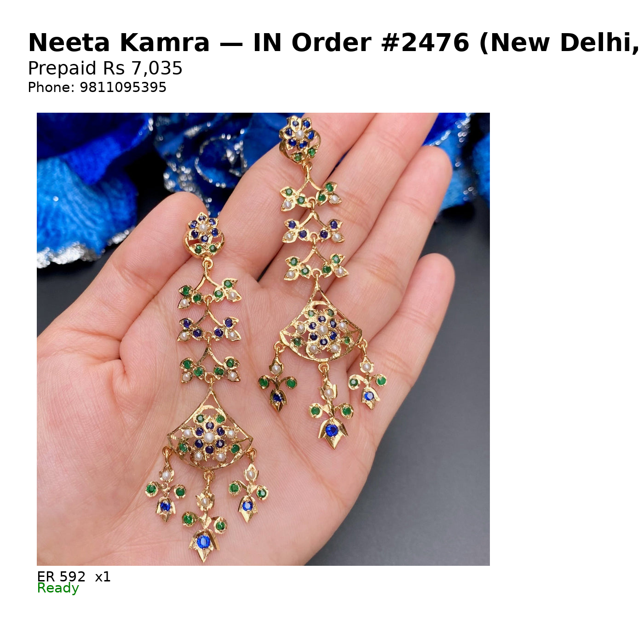This screenshot has height=644, width=644.
Task: Select the amount Rs 7,035
Action: coord(143,69)
